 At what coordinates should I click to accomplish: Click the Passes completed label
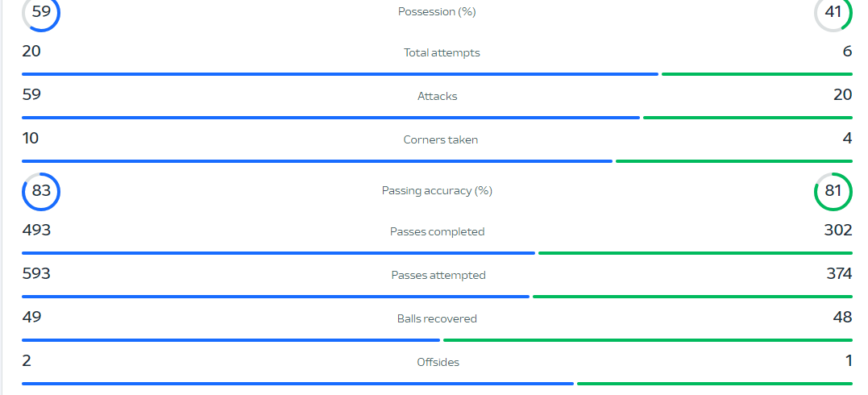point(438,231)
